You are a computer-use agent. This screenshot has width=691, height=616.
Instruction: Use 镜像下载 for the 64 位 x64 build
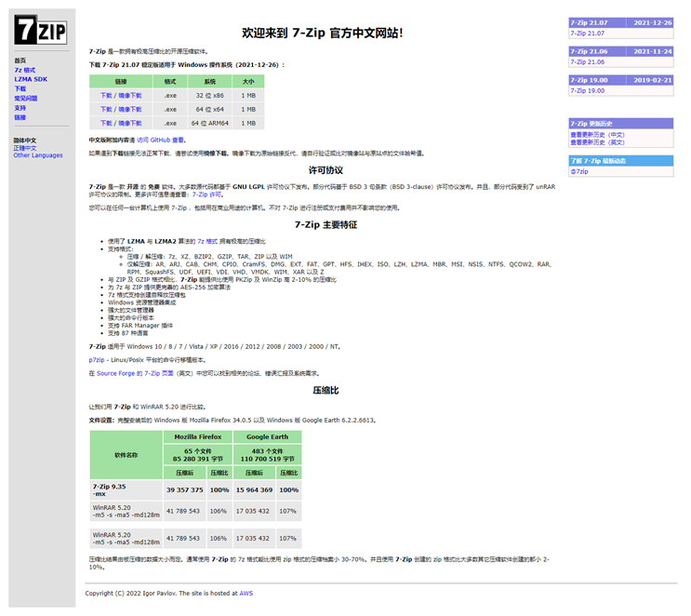130,110
